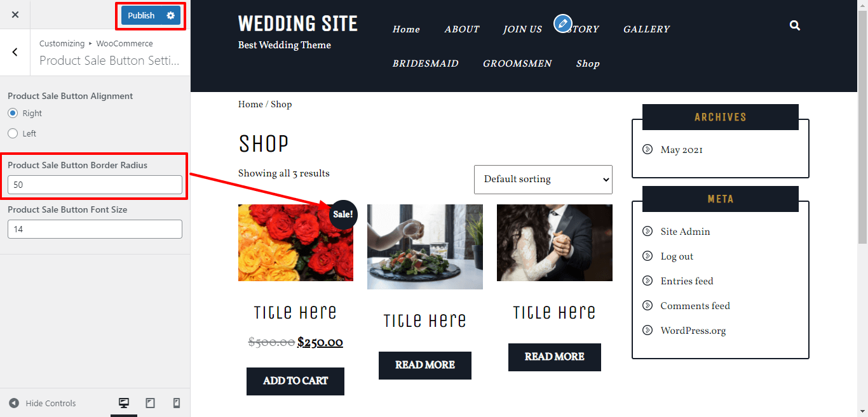Go to BRIDESMAID menu page
This screenshot has height=417, width=868.
coord(425,63)
